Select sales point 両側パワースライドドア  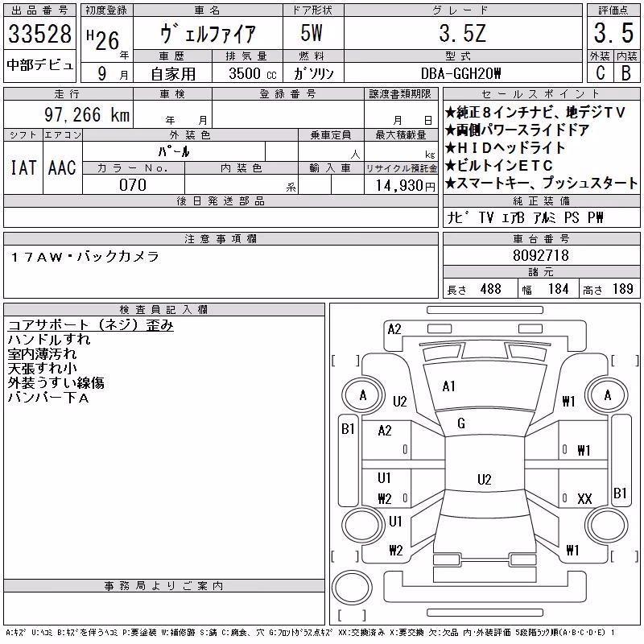click(x=518, y=130)
